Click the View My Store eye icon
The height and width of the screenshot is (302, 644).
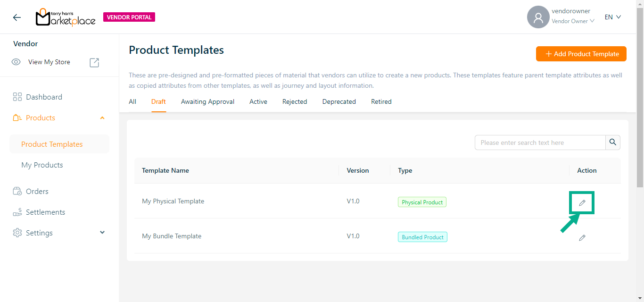point(17,62)
